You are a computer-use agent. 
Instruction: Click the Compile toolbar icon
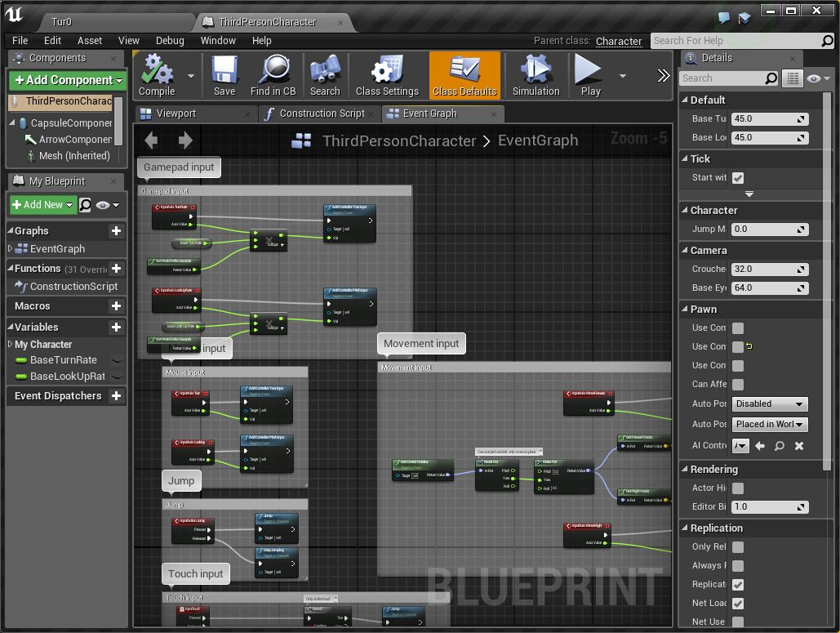[x=157, y=76]
